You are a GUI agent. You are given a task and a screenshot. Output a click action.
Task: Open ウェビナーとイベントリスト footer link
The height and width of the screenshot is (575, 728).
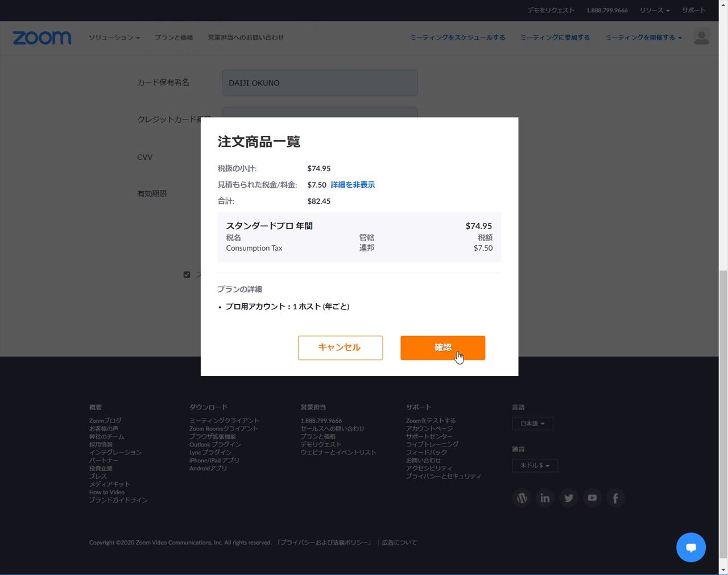coord(338,453)
